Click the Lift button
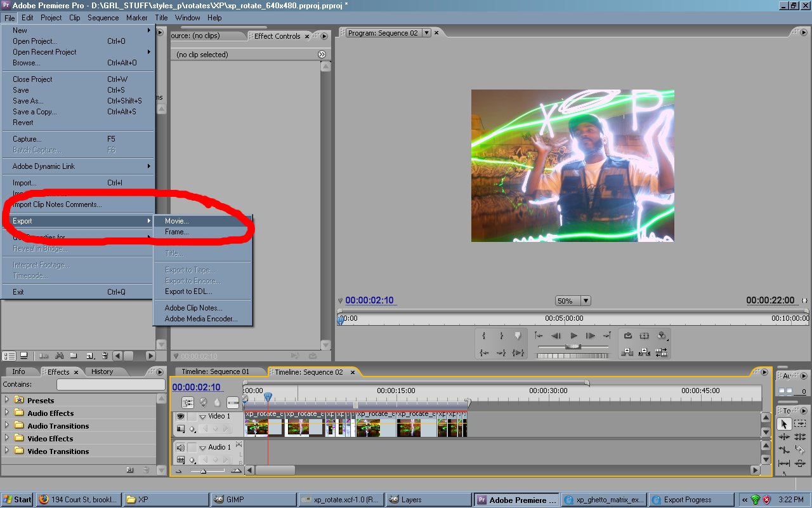 [627, 352]
